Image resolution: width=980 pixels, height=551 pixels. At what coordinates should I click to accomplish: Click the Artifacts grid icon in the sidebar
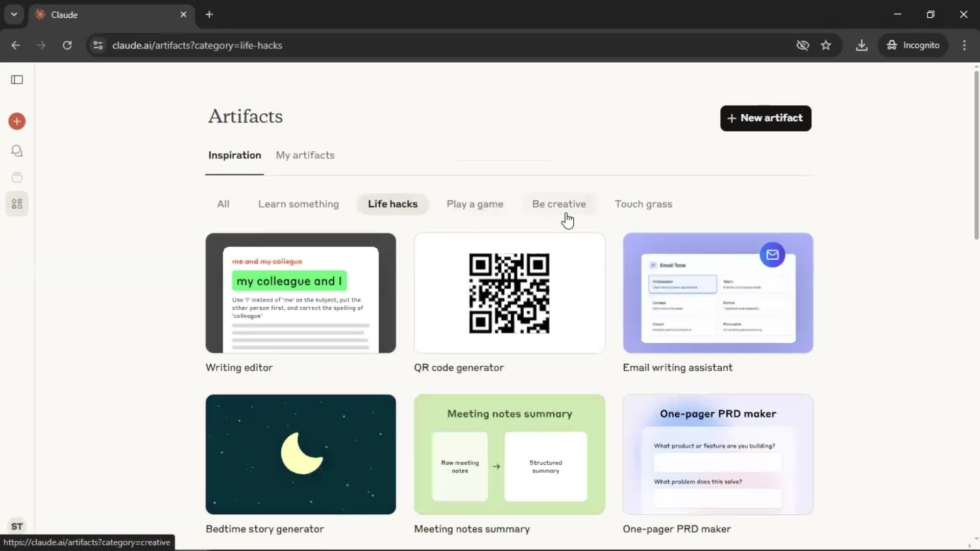click(17, 204)
